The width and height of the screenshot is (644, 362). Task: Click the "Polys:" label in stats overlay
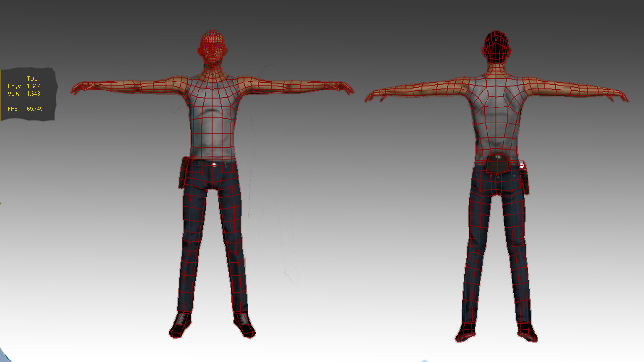(15, 86)
